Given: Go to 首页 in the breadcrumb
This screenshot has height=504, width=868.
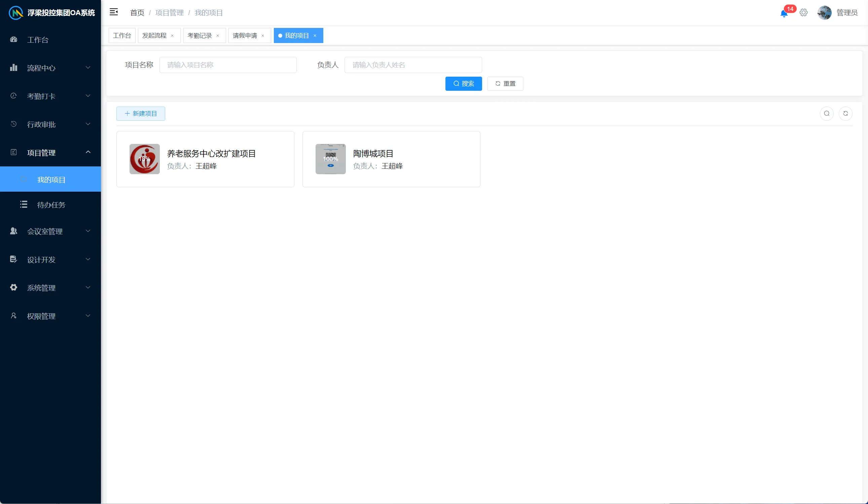Looking at the screenshot, I should pyautogui.click(x=137, y=13).
